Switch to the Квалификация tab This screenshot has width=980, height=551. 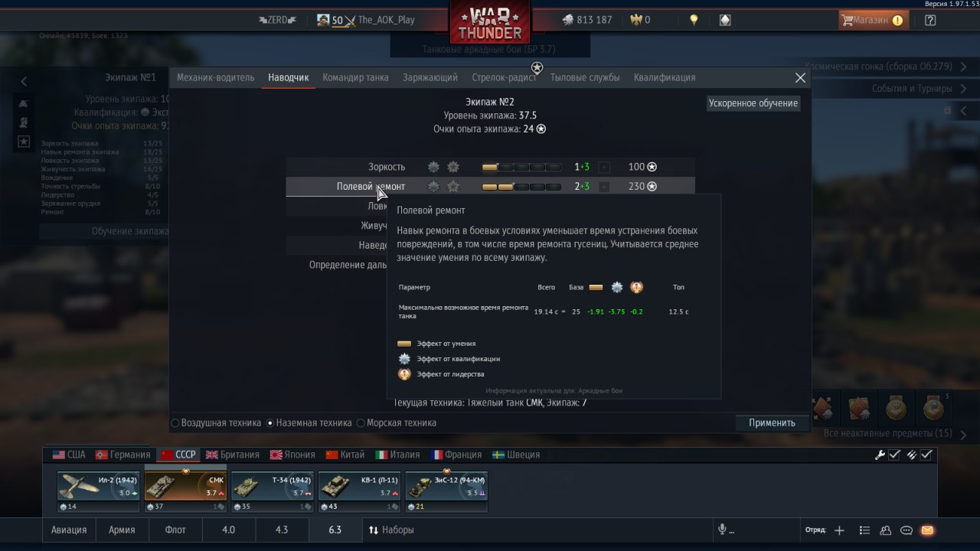point(665,77)
